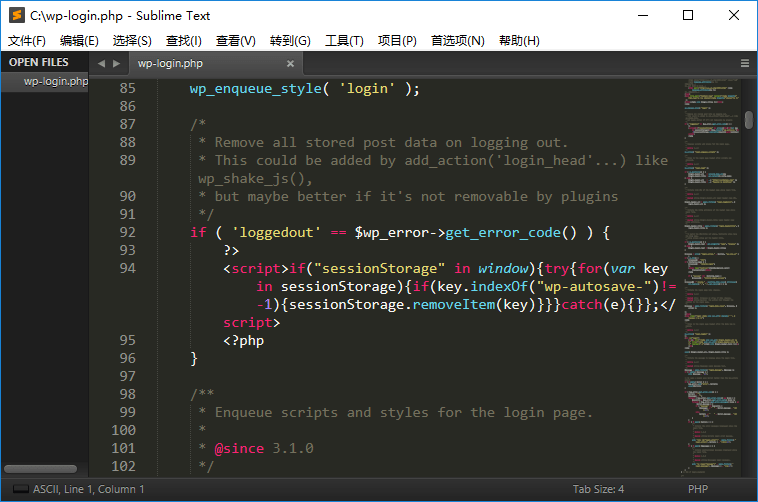The height and width of the screenshot is (502, 758).
Task: Open the 首选项(N) preferences menu
Action: tap(457, 41)
